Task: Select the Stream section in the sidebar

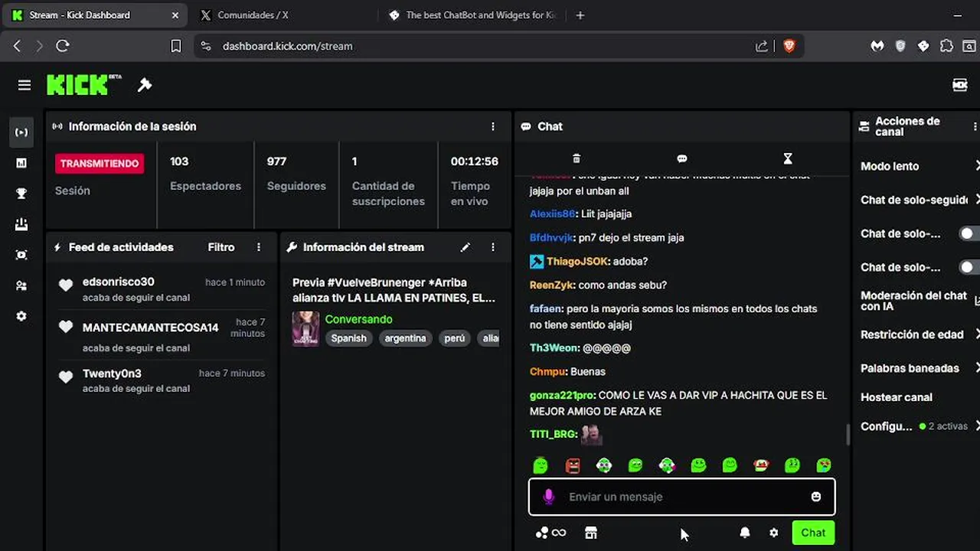Action: (x=21, y=132)
